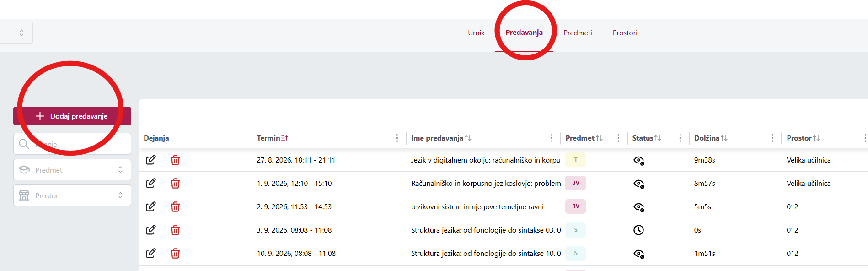
Task: Click 'Velika učilnica' in the 9m38s row
Action: [x=809, y=160]
